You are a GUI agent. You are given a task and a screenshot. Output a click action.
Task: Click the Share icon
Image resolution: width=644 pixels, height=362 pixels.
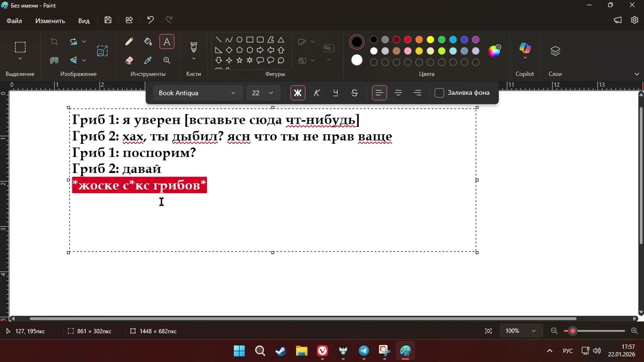[129, 21]
